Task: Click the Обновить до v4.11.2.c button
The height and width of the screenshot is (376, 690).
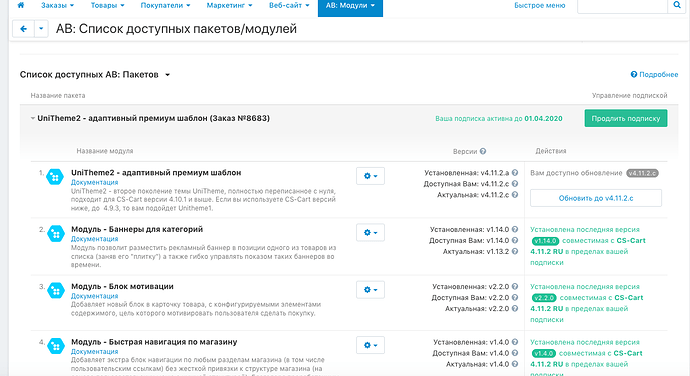Action: pyautogui.click(x=596, y=198)
